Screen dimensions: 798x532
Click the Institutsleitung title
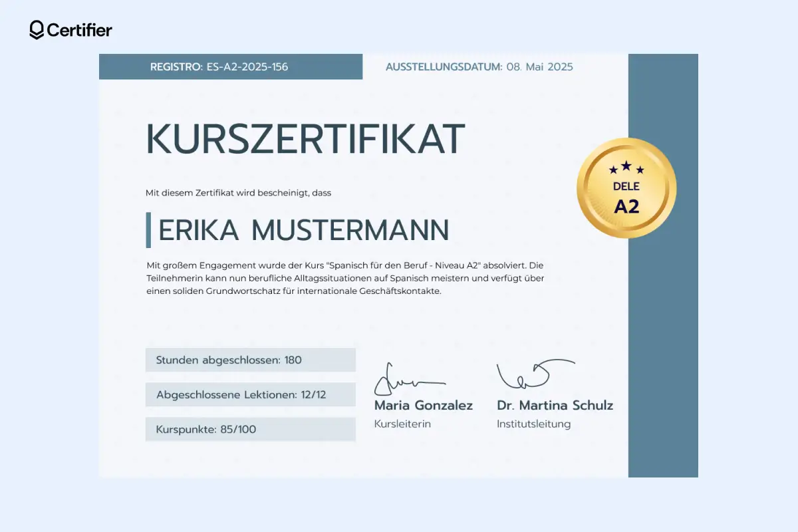(x=533, y=424)
